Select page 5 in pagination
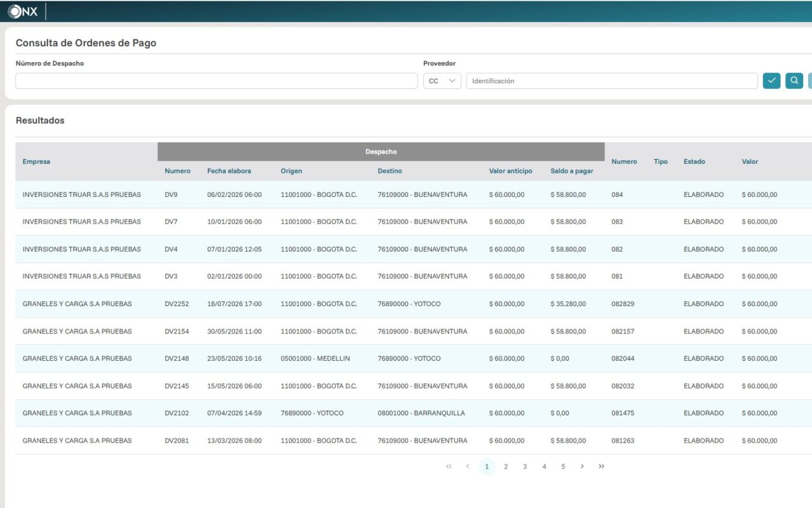 [563, 467]
